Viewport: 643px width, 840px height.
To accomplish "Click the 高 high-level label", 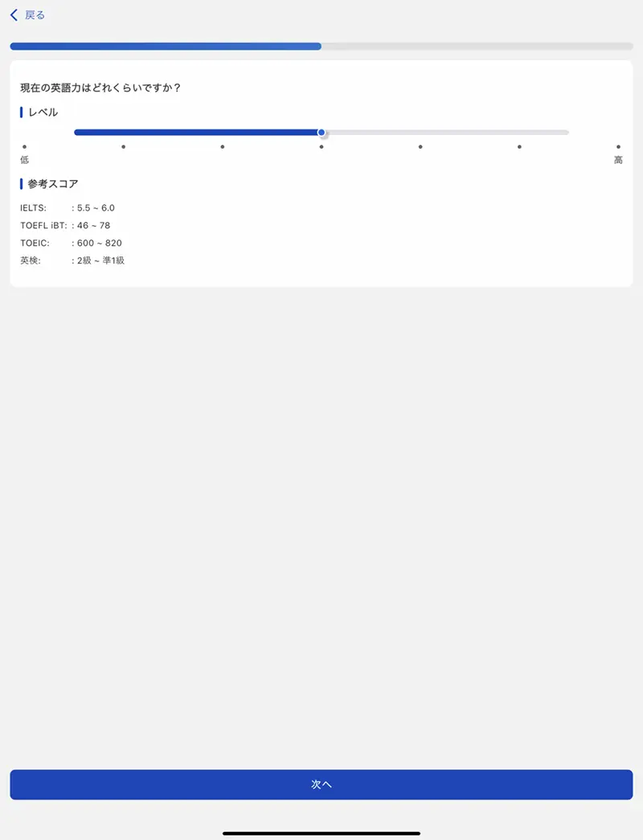I will coord(618,160).
